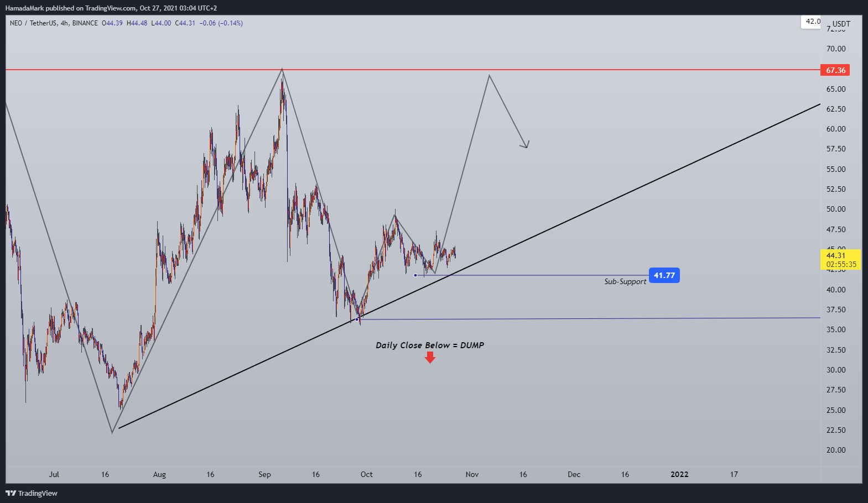Click the 'Sep' label on time axis
Viewport: 868px width, 503px height.
click(x=264, y=474)
